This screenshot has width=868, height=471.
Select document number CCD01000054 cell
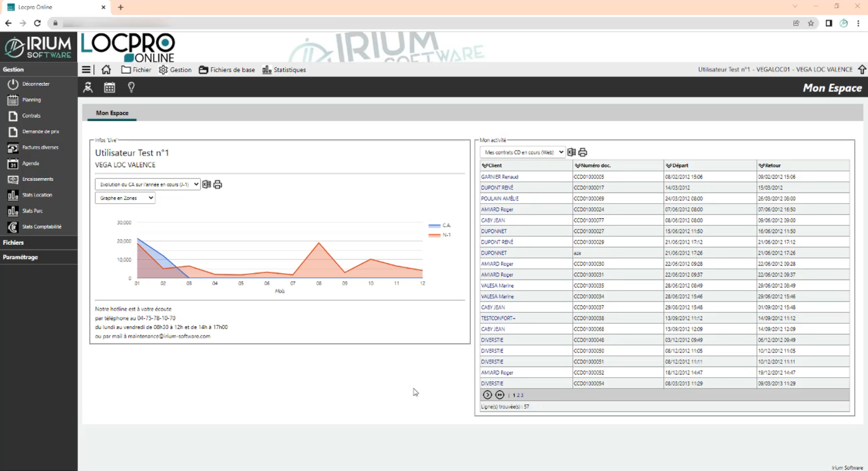[618, 383]
